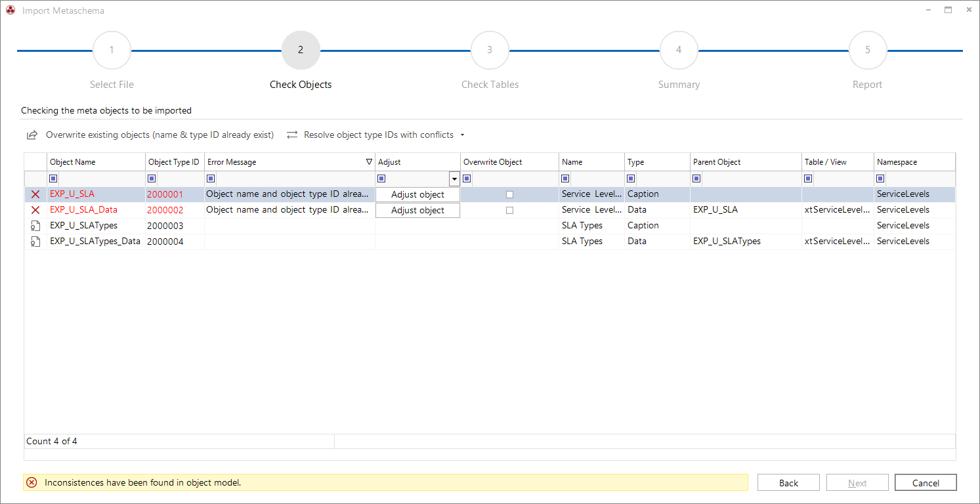Click the red X icon for EXP_U_SLA row
Image resolution: width=980 pixels, height=504 pixels.
coord(35,194)
